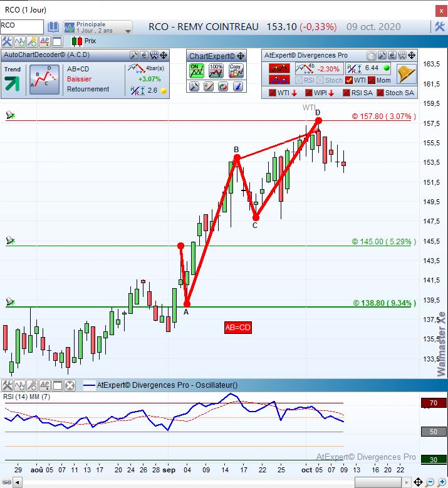Click the blue Oscillateur line legend
Screen dimensions: 448x488
click(160, 385)
